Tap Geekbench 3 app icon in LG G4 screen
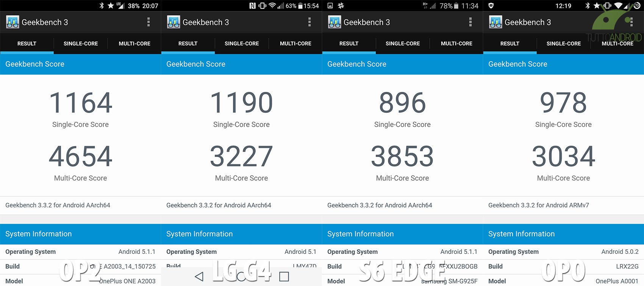Viewport: 644px width, 286px height. point(174,22)
